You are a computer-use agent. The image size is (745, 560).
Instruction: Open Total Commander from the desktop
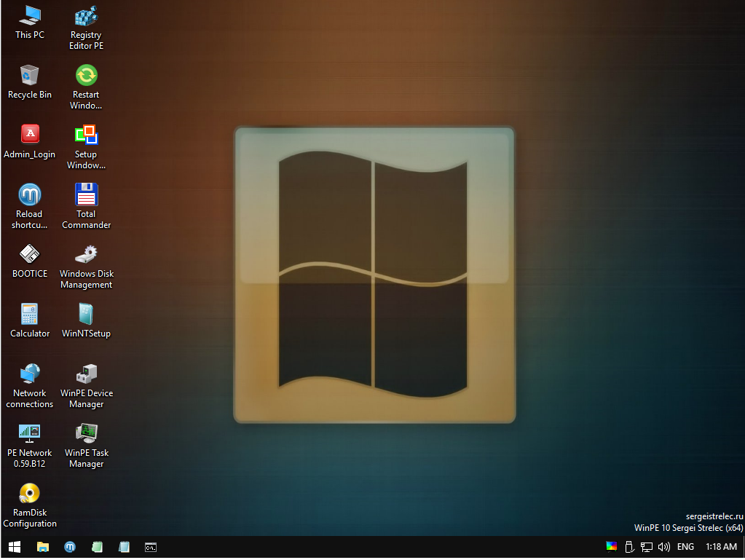[x=86, y=195]
